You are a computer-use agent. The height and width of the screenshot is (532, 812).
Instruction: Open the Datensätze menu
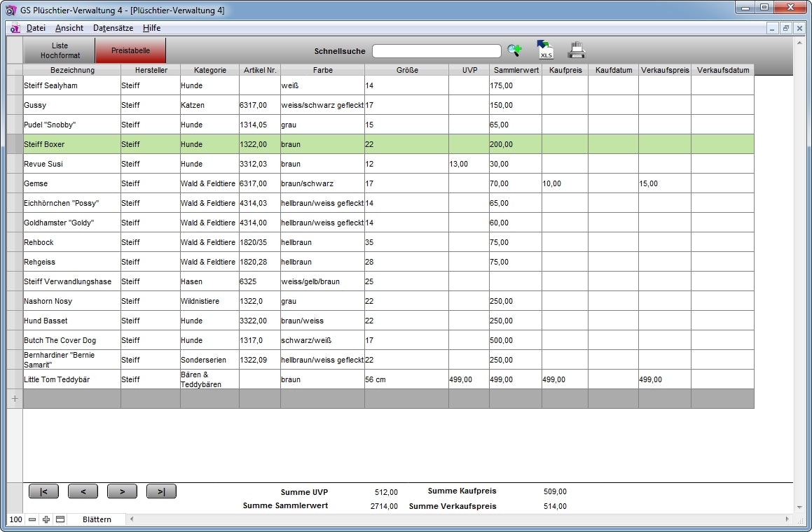[113, 28]
